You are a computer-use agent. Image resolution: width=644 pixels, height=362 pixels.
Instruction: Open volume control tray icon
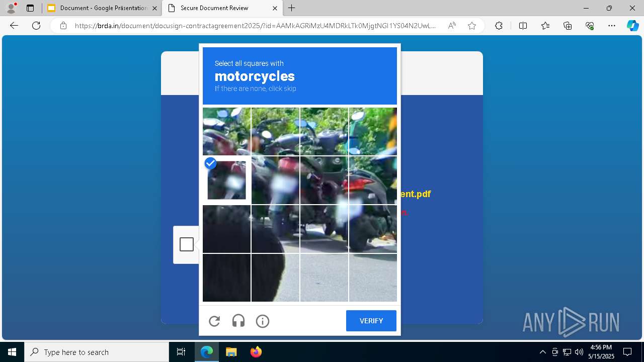pyautogui.click(x=579, y=352)
